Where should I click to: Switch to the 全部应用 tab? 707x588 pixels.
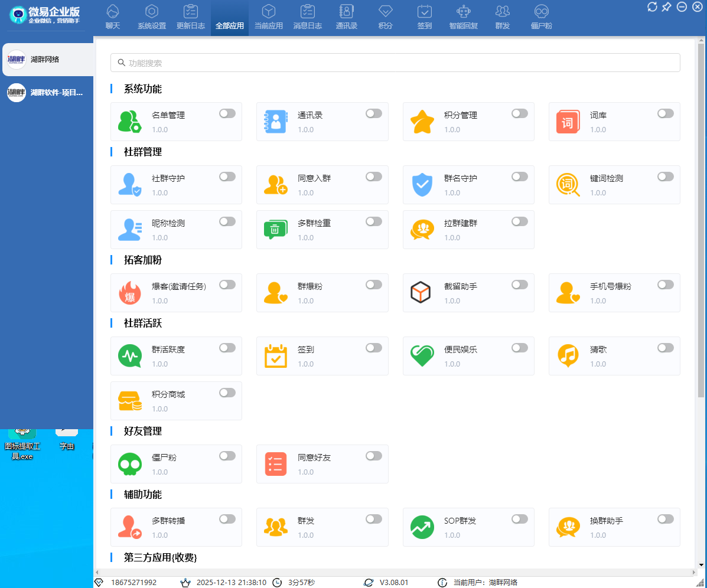pos(229,17)
